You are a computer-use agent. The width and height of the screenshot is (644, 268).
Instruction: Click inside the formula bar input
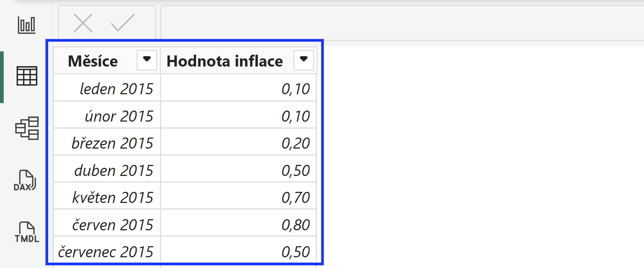pyautogui.click(x=402, y=23)
